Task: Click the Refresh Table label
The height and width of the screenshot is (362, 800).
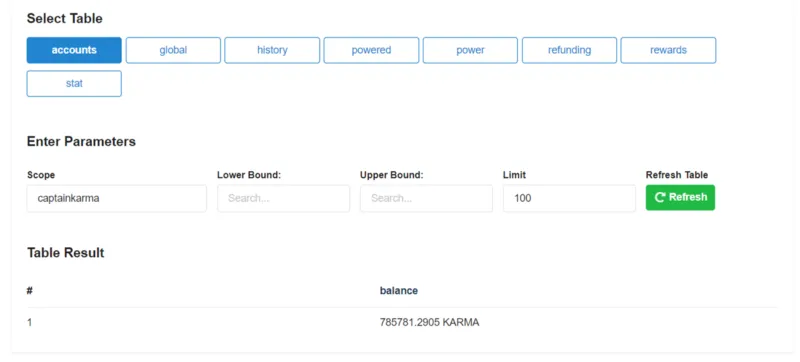Action: [677, 175]
